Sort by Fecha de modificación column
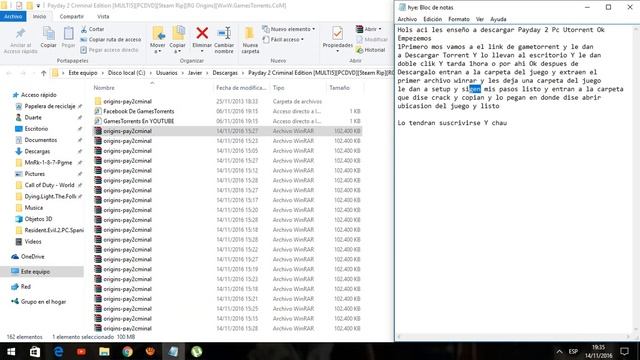640x360 pixels. pos(241,88)
